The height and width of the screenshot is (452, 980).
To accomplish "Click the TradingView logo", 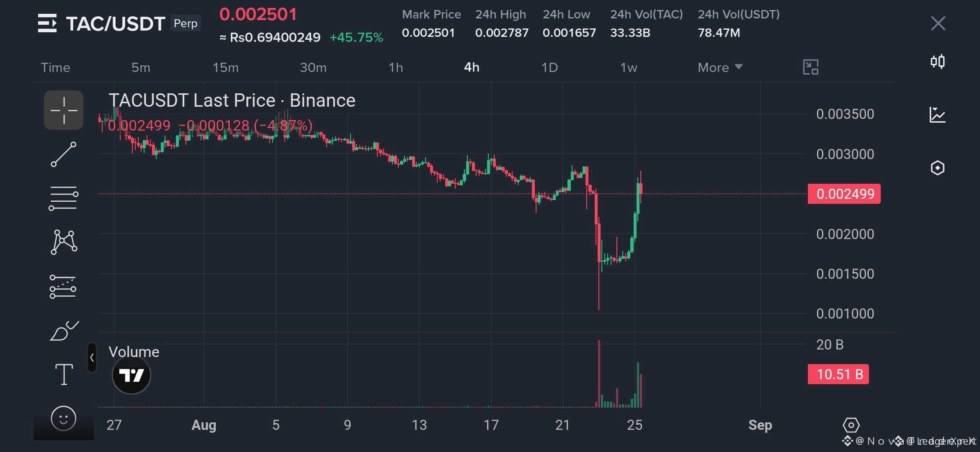I will point(132,375).
